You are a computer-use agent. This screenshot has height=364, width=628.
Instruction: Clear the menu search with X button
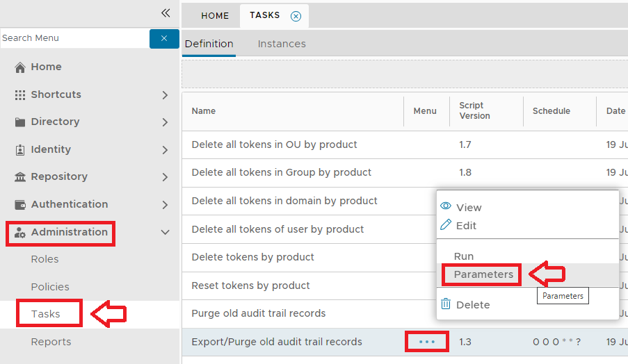pyautogui.click(x=164, y=38)
